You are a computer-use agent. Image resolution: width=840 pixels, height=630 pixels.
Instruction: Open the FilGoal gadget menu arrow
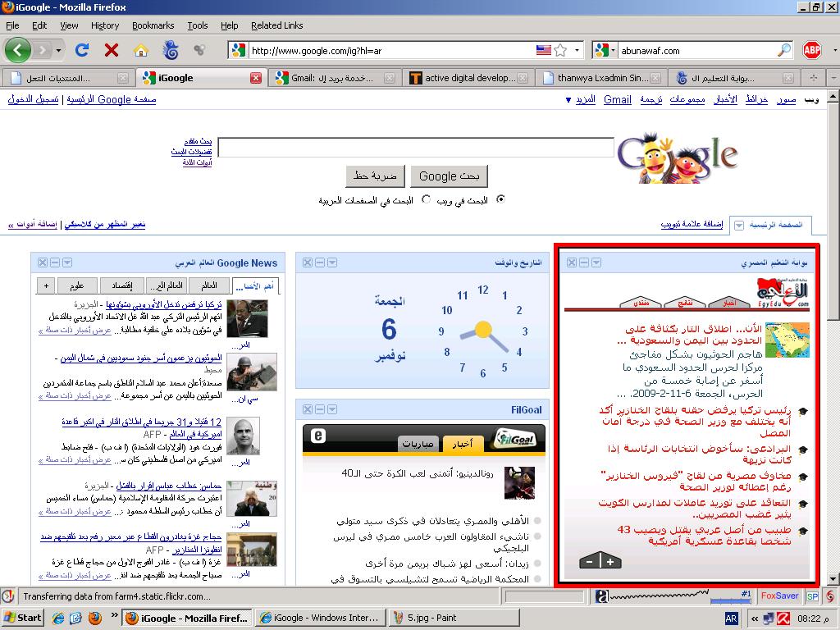332,410
